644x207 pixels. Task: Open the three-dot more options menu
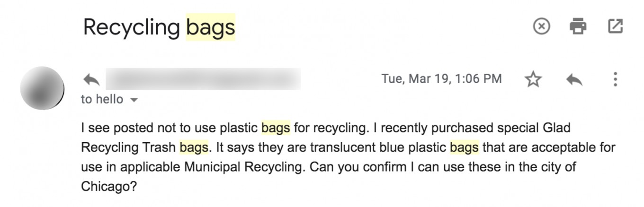point(615,79)
